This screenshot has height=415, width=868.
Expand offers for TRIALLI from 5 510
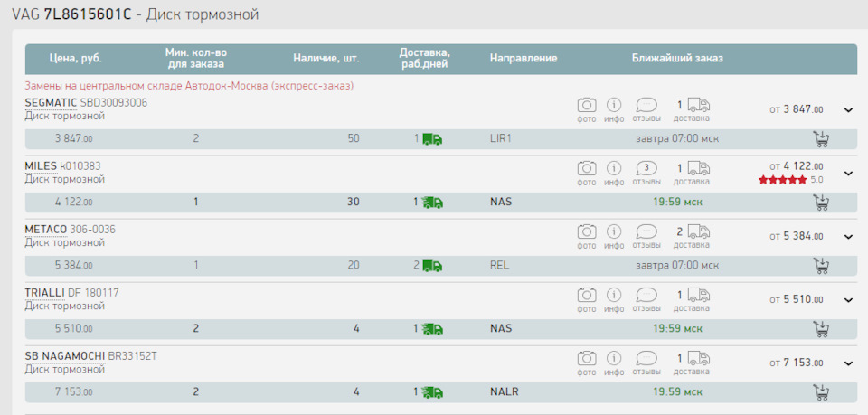(849, 300)
